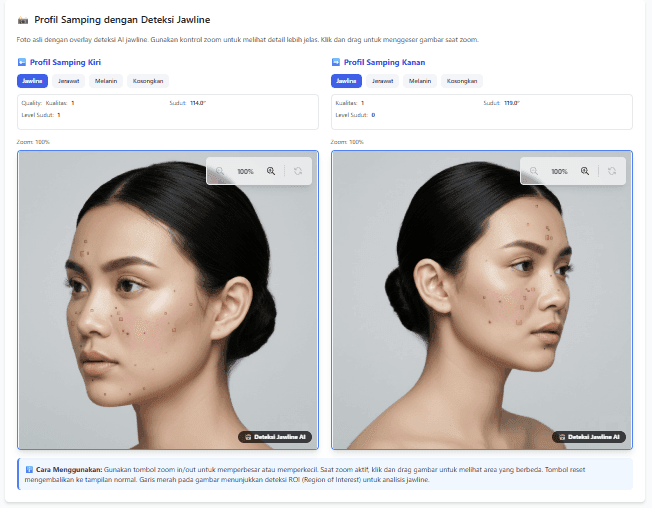
Task: Zoom out on the right profile image
Action: tap(534, 171)
